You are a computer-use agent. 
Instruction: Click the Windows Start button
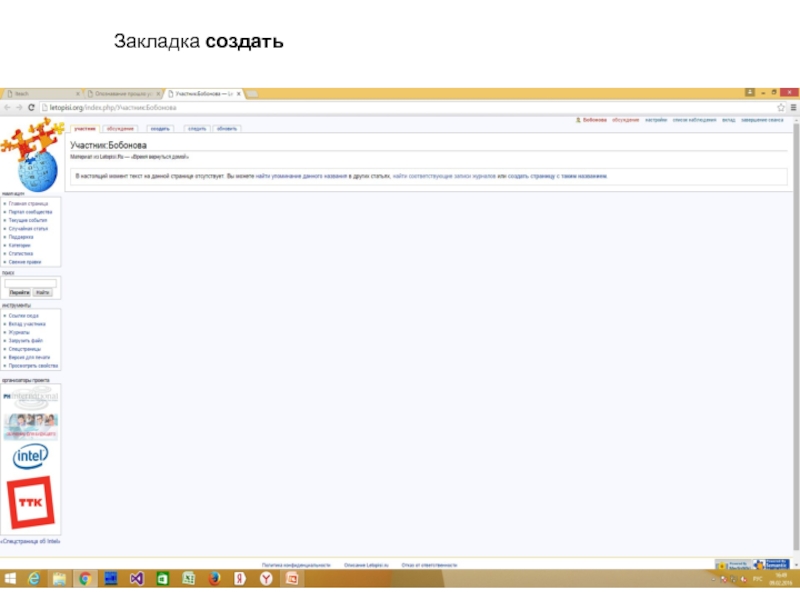point(10,578)
